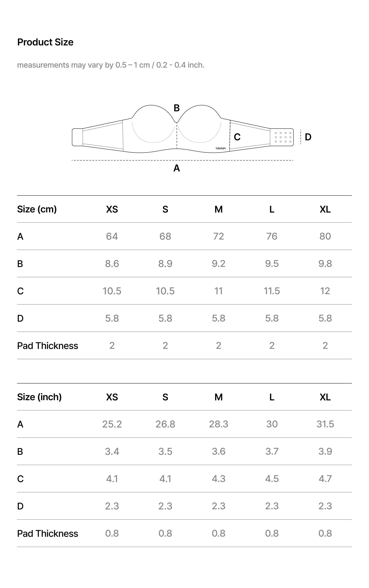Select the Size (inch) table header
This screenshot has height=588, width=369.
[39, 397]
